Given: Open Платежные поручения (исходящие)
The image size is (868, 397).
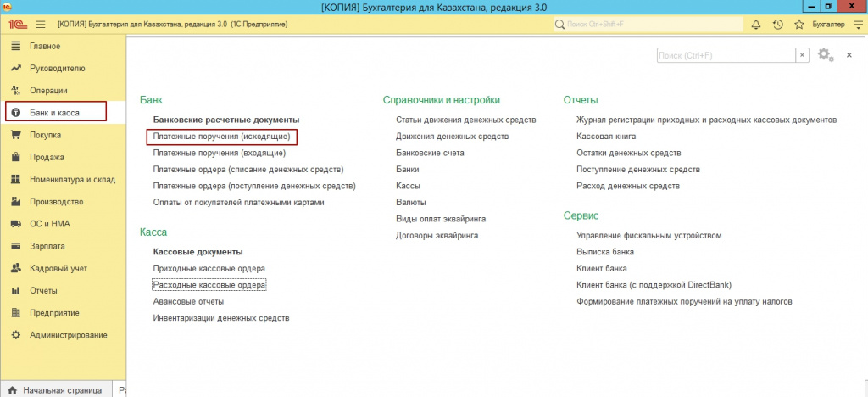Looking at the screenshot, I should coord(221,137).
